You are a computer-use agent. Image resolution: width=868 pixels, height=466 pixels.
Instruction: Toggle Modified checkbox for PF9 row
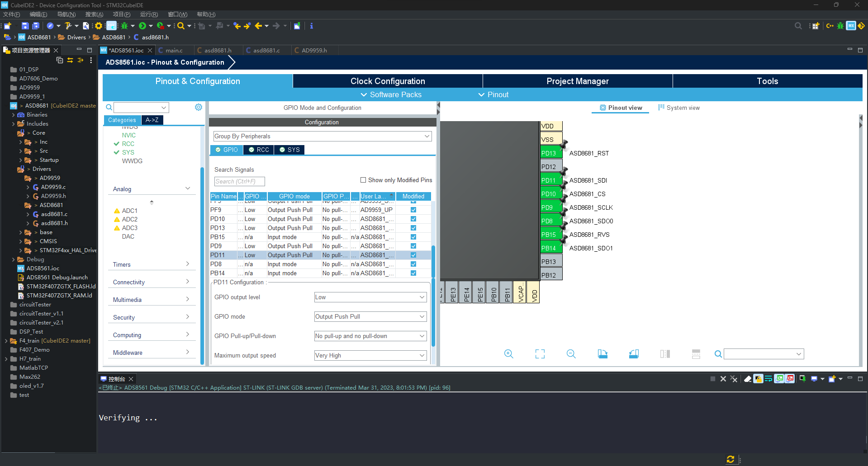point(413,210)
